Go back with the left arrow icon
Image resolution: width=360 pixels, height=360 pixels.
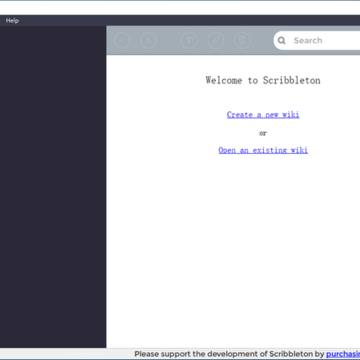tap(122, 41)
